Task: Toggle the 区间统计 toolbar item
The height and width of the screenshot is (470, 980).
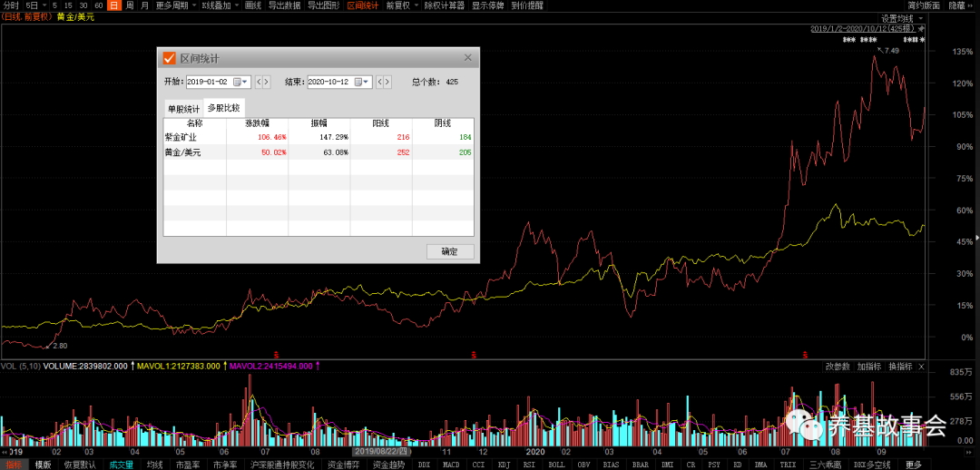Action: pyautogui.click(x=362, y=5)
